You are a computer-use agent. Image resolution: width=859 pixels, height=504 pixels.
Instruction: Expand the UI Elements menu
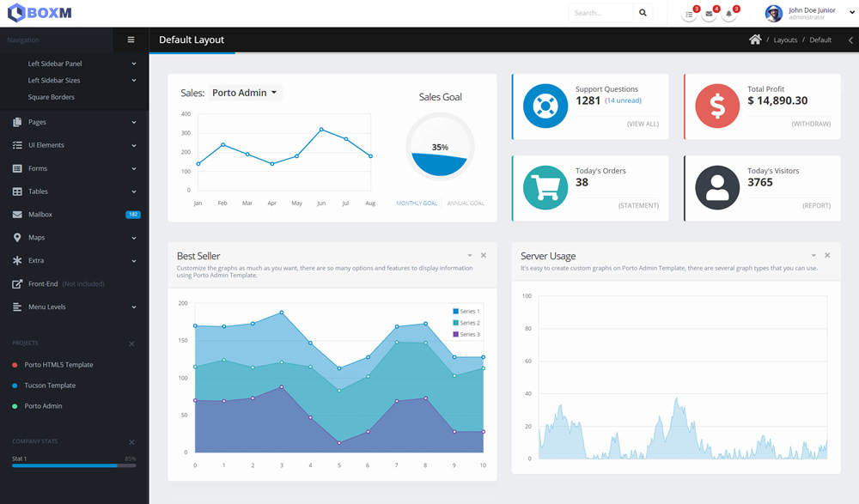click(74, 145)
